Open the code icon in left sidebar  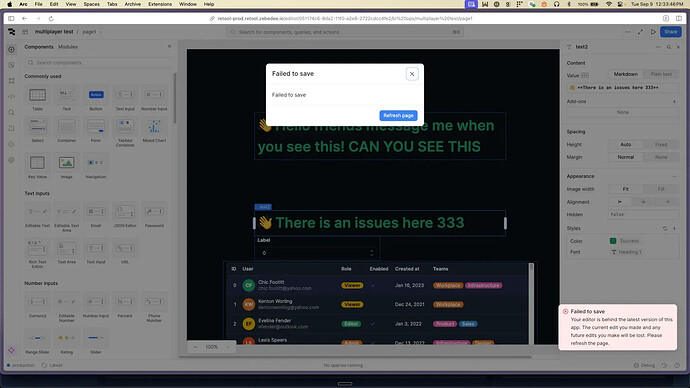pos(11,96)
